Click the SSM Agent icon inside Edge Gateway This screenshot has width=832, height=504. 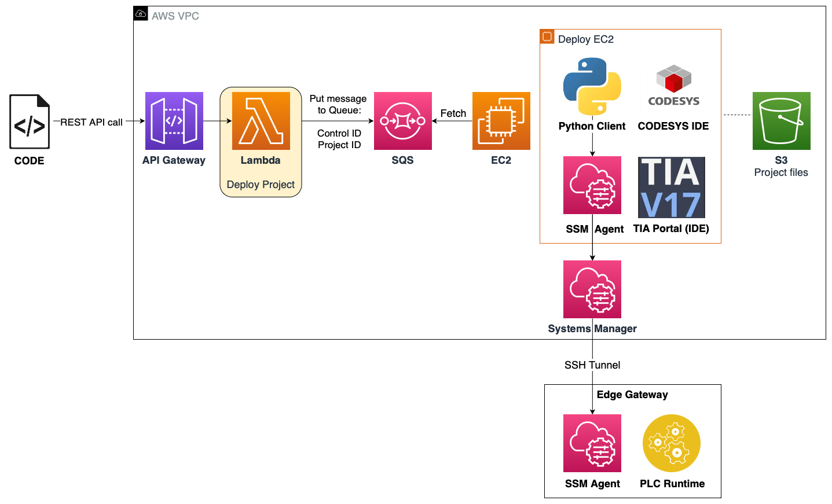[x=592, y=443]
